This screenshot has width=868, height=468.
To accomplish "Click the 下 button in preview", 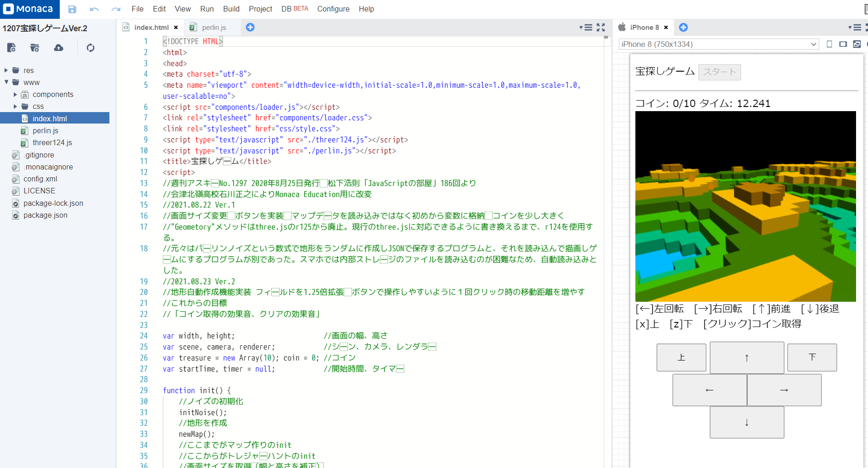I will (812, 357).
